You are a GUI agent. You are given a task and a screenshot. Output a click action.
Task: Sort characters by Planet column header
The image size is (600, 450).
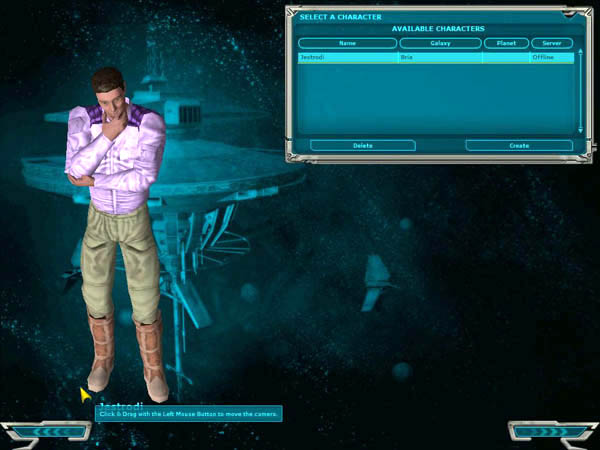pos(506,43)
